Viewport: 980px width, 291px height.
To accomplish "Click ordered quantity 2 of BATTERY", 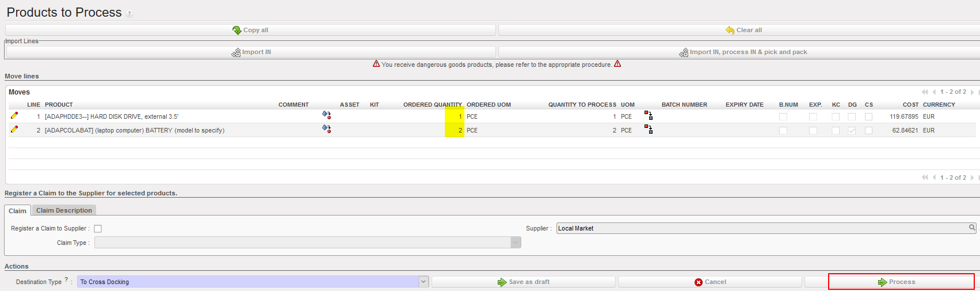I will pyautogui.click(x=460, y=130).
